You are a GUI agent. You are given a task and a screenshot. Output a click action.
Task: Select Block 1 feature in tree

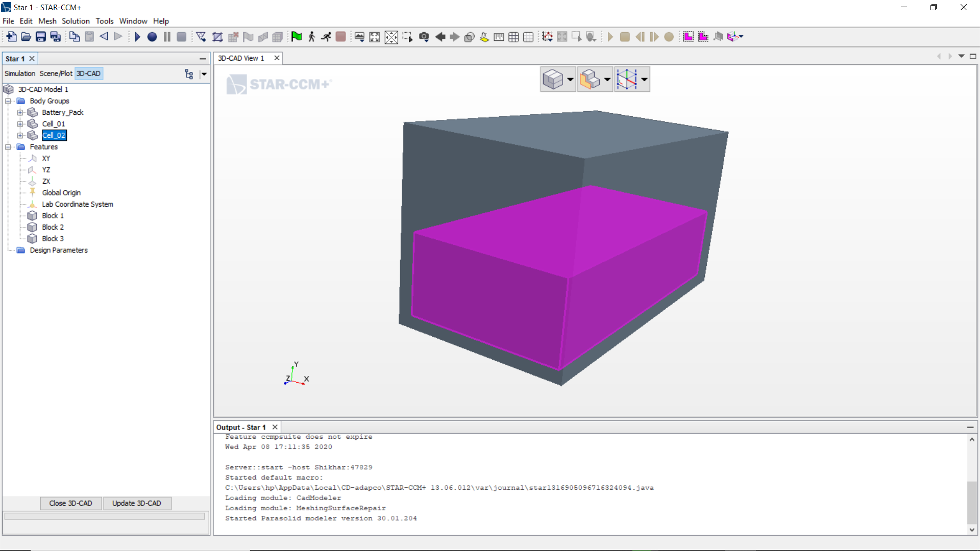click(x=53, y=216)
